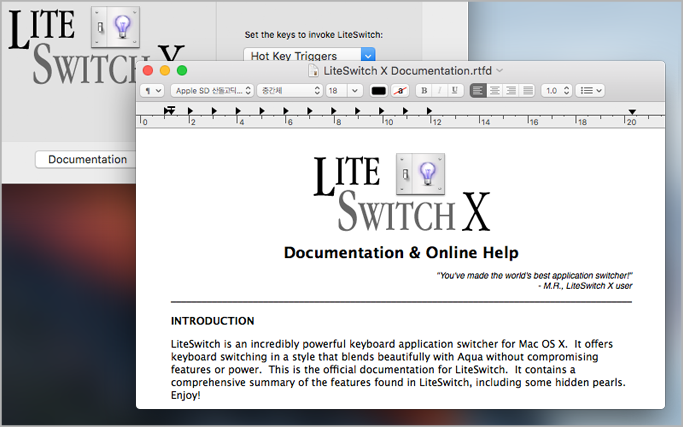Open the list bullets and numbering dropdown
Image resolution: width=683 pixels, height=427 pixels.
(590, 91)
